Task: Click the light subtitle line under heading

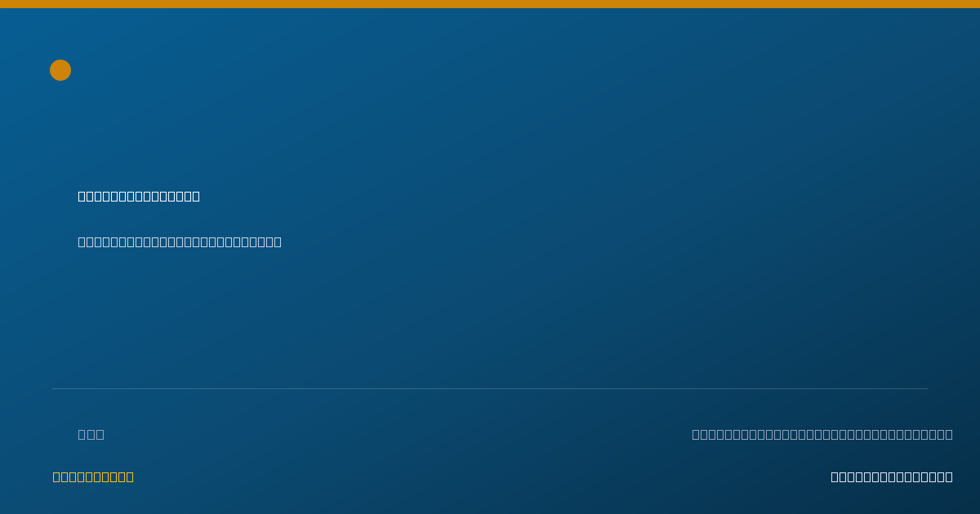Action: click(180, 241)
